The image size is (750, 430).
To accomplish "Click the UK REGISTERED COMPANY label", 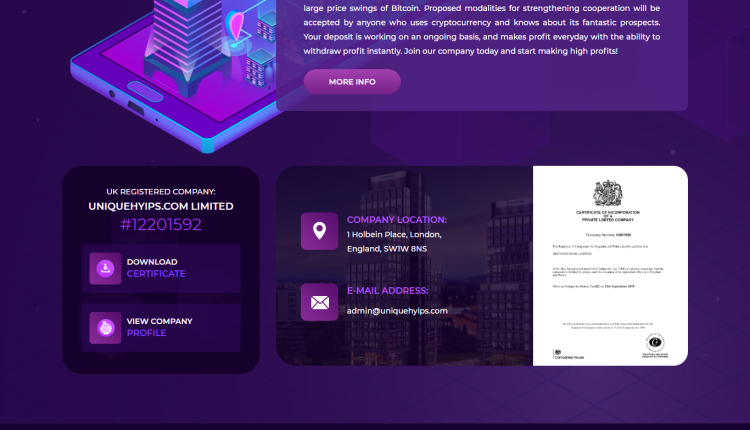I will pyautogui.click(x=161, y=191).
